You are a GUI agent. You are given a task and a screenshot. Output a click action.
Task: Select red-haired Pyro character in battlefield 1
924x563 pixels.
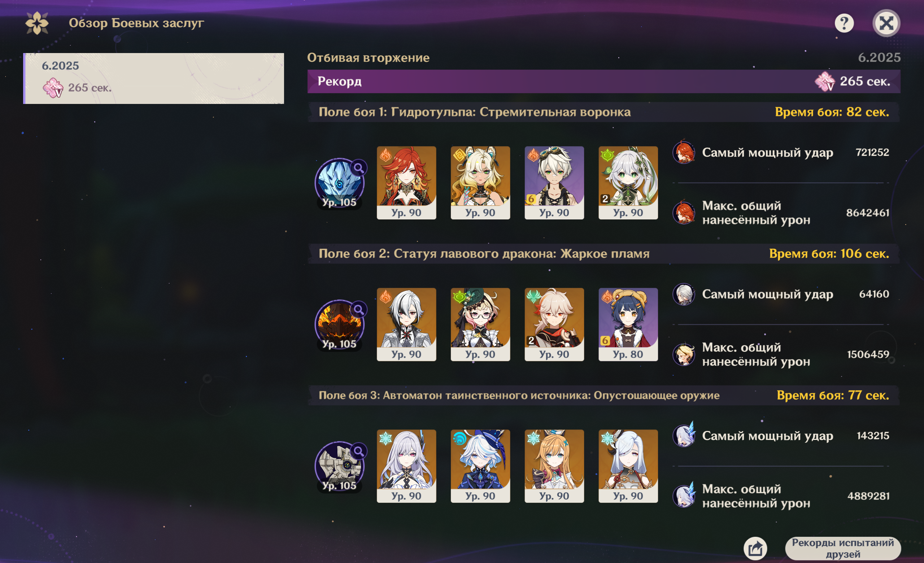coord(406,183)
